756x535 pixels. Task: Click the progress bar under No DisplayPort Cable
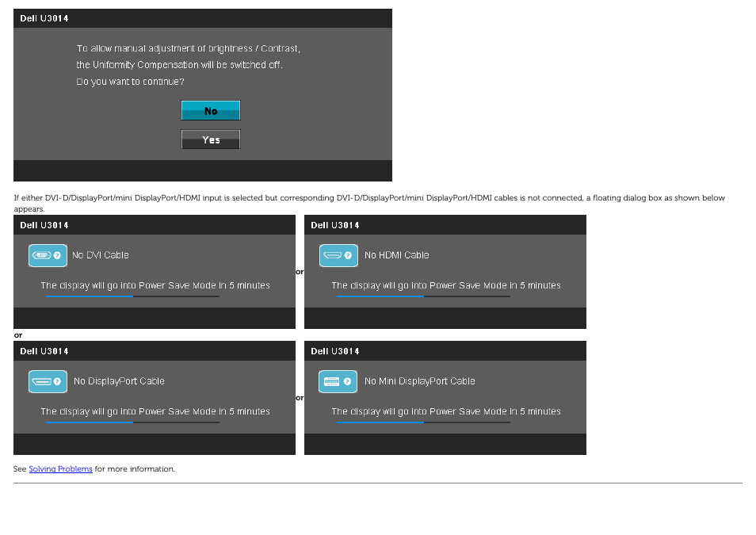(132, 422)
